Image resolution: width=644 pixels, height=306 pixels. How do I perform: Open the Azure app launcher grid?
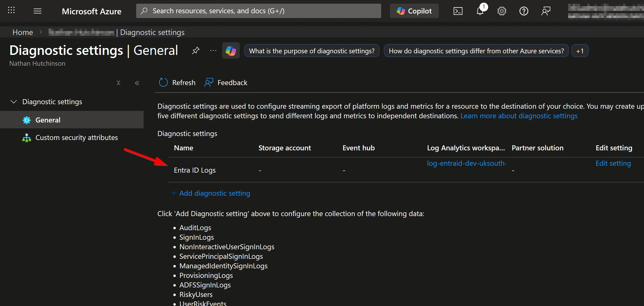pyautogui.click(x=11, y=11)
